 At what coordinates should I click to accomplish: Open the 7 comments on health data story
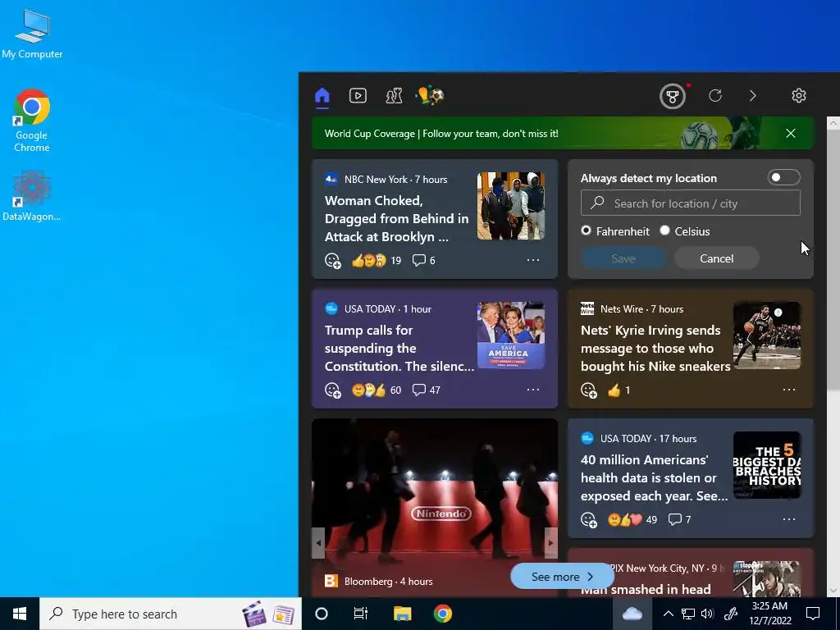tap(679, 519)
